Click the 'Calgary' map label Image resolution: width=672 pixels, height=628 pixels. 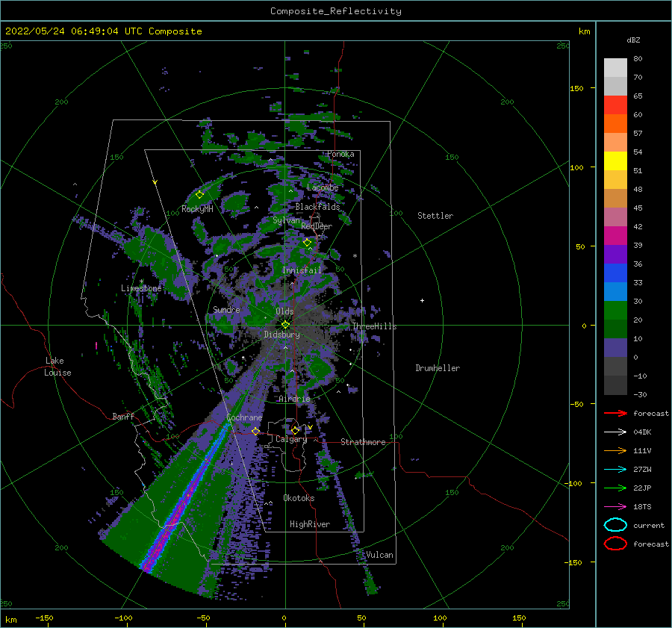coord(291,439)
